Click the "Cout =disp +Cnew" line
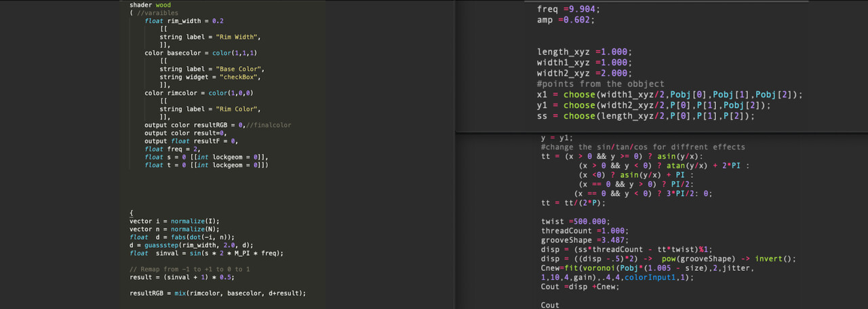This screenshot has width=868, height=309. click(580, 287)
